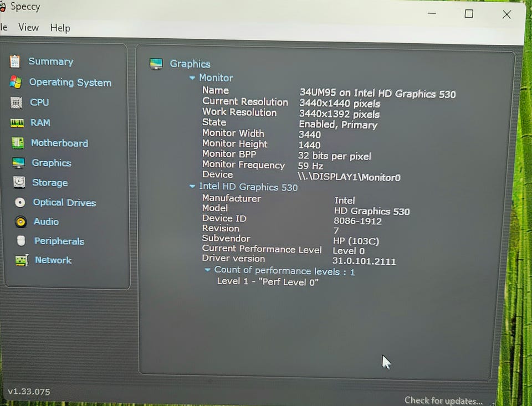Screen dimensions: 532x406
Task: Click the Operating System Windows flag icon
Action: pos(16,82)
